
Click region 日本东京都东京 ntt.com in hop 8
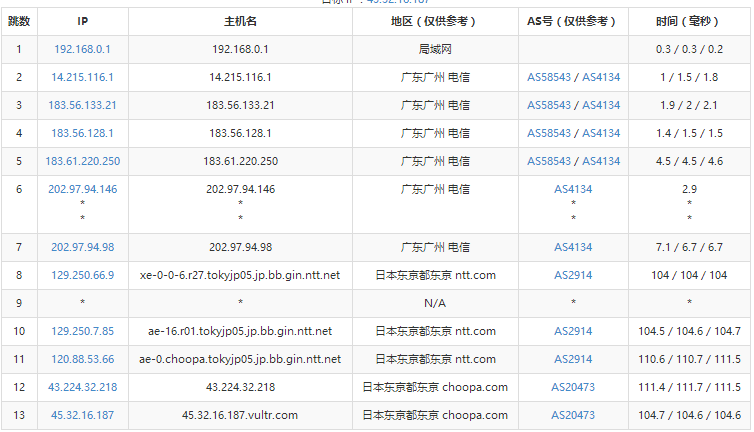pyautogui.click(x=435, y=275)
